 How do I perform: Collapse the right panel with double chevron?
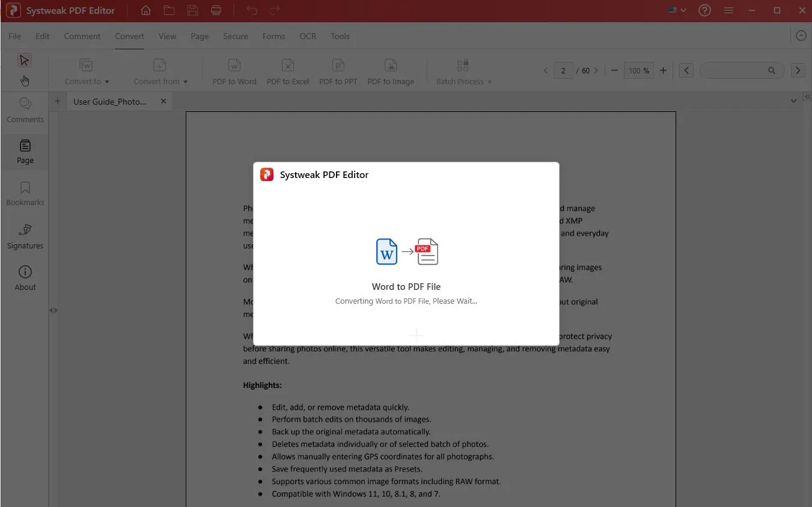point(807,96)
